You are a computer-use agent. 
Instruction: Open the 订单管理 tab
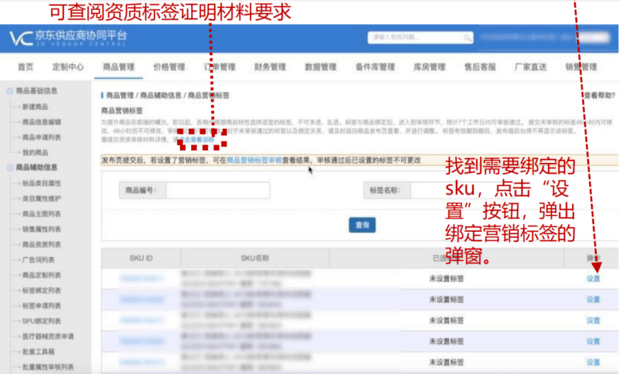(220, 67)
